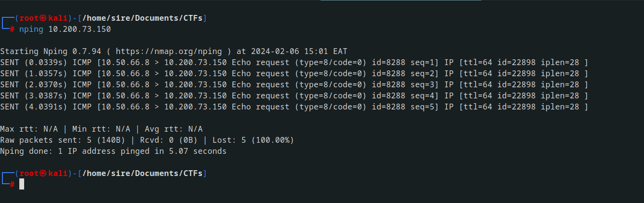Click the red hash before the cursor

(x=12, y=184)
